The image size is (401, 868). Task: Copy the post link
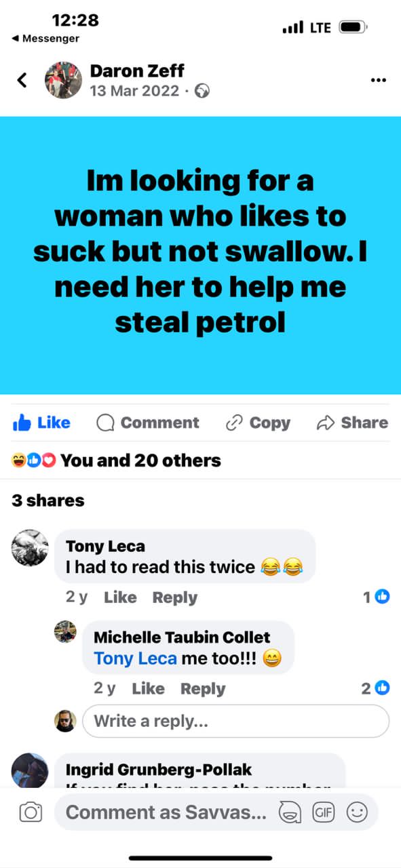pyautogui.click(x=258, y=422)
